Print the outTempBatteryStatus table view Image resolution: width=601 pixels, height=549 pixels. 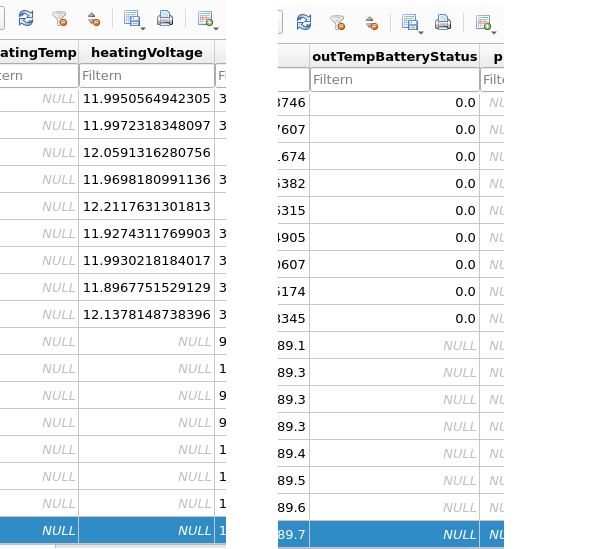coord(443,22)
